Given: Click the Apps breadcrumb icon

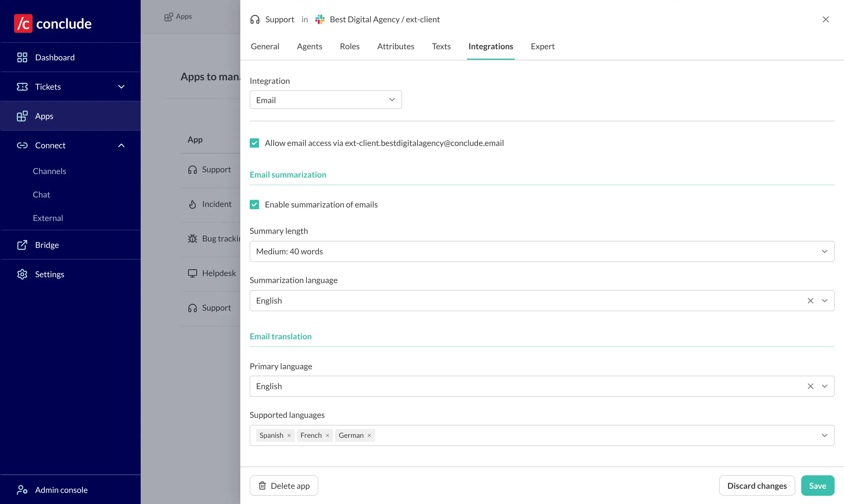Looking at the screenshot, I should point(169,17).
